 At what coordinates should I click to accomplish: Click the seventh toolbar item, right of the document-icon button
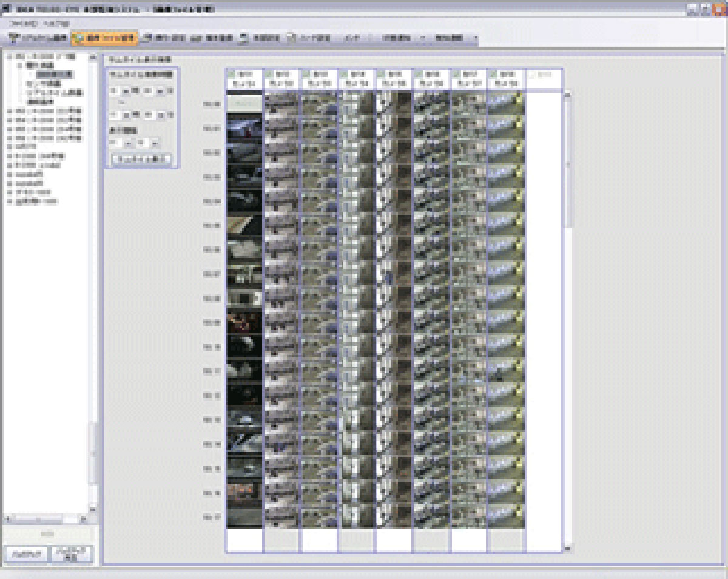[x=352, y=38]
